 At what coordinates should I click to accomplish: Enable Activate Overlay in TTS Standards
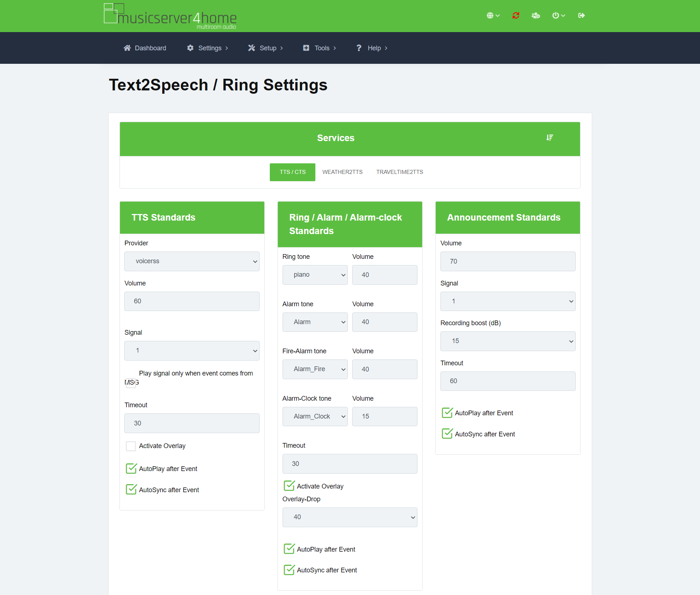coord(131,446)
